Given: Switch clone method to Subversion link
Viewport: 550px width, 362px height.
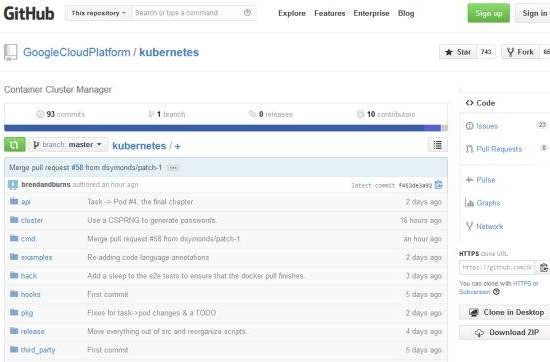Looking at the screenshot, I should 474,292.
